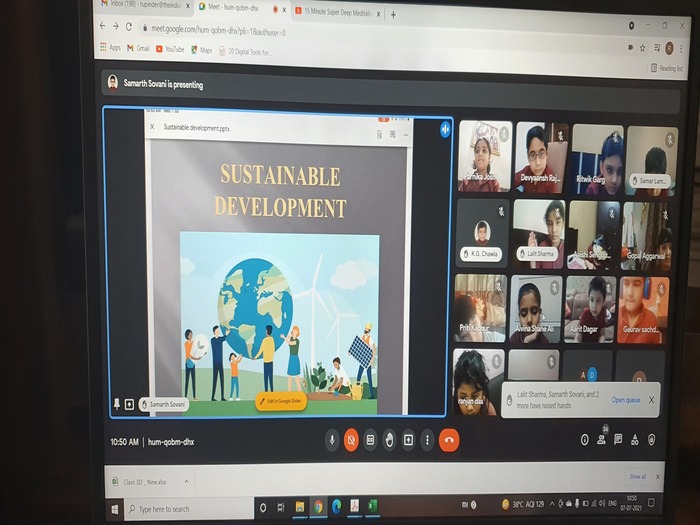Open the Apps bookmarks shortcut
The height and width of the screenshot is (525, 700).
pos(110,47)
